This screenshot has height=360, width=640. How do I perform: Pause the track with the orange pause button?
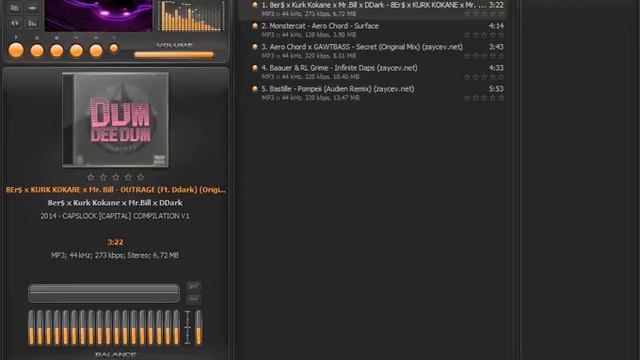(x=37, y=51)
